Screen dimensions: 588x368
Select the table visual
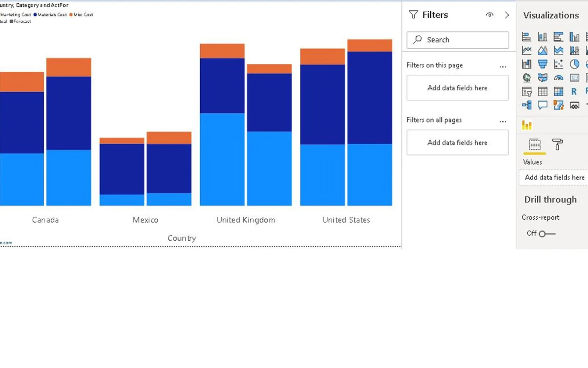(x=542, y=92)
